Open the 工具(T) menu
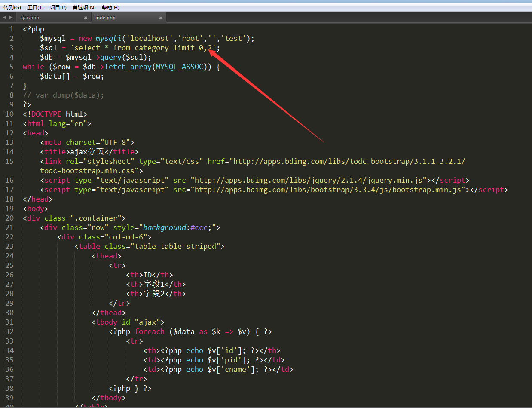The image size is (532, 408). coord(35,7)
